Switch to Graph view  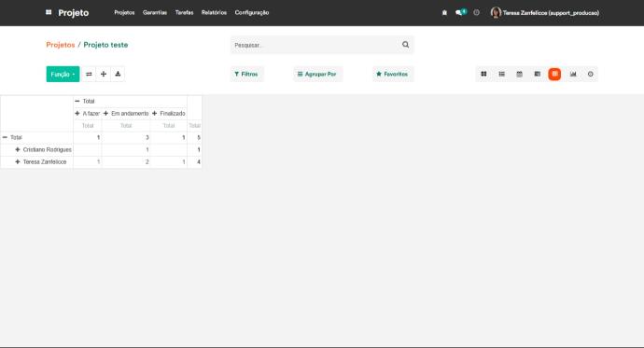click(573, 75)
